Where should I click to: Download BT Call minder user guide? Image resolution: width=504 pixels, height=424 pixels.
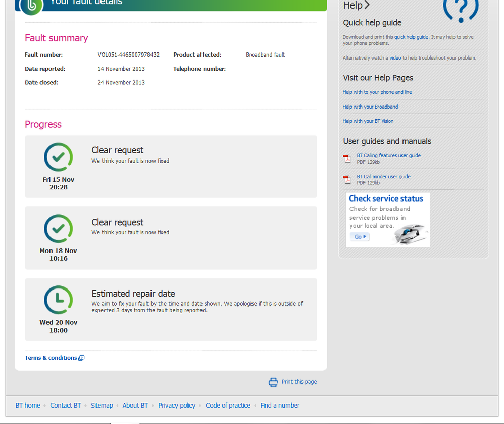point(383,176)
